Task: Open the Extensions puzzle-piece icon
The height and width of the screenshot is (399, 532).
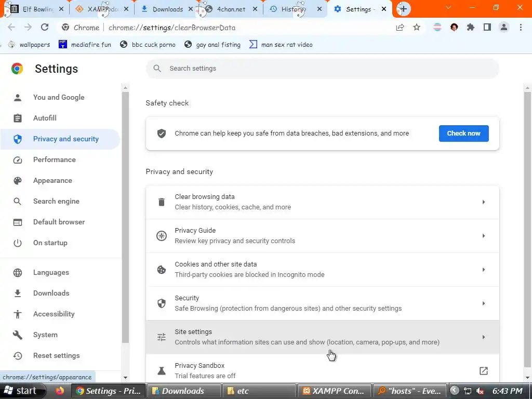Action: tap(471, 28)
